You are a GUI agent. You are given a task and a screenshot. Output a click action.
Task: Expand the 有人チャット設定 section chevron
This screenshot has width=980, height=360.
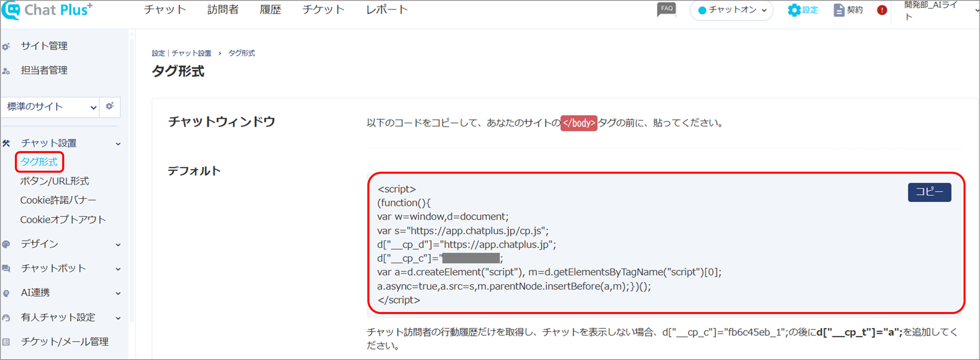pyautogui.click(x=118, y=318)
